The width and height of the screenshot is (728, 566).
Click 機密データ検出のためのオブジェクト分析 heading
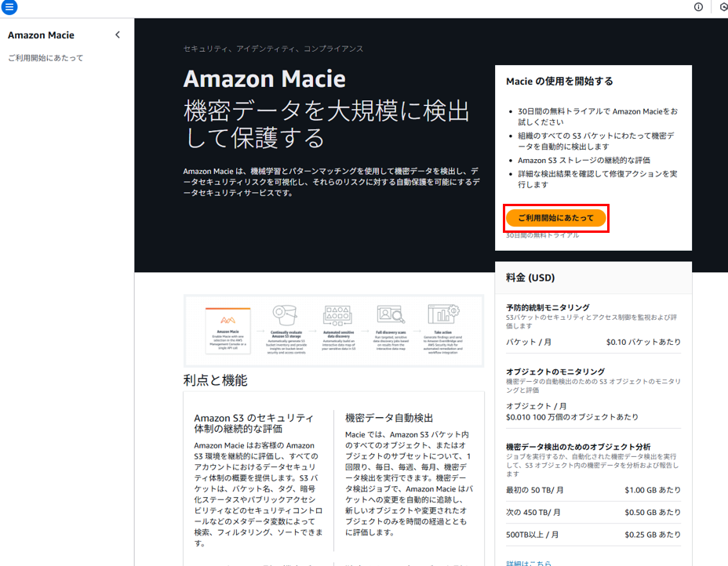578,447
